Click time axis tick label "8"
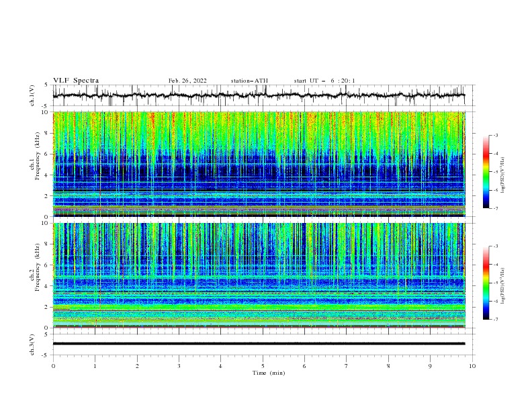The image size is (532, 411). [388, 366]
